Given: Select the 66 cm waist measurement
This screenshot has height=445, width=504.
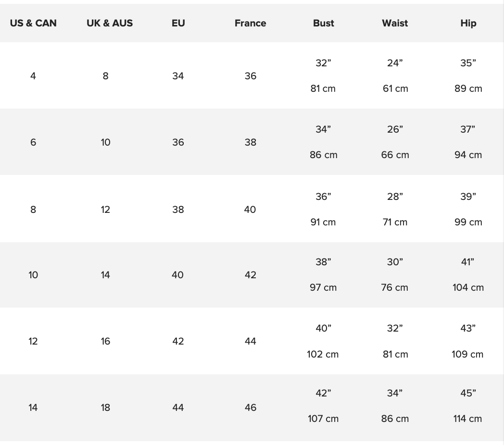Looking at the screenshot, I should coord(395,155).
